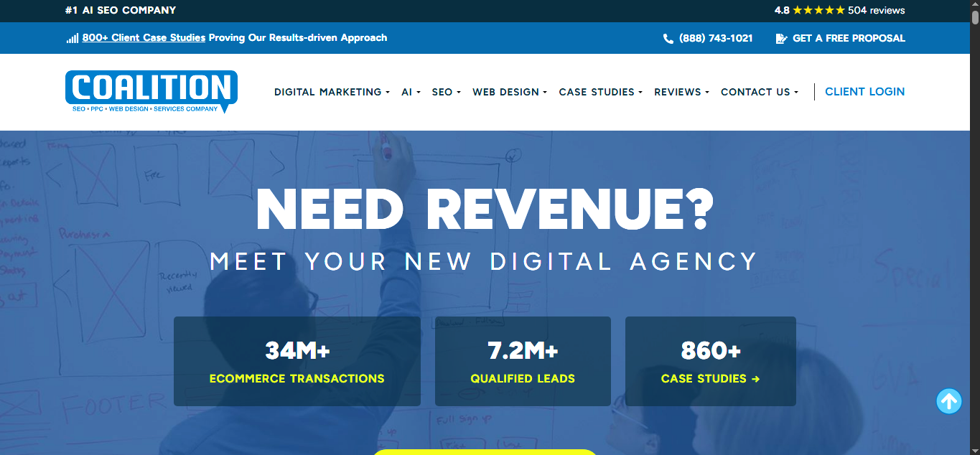Click the 7.2M+ Qualified Leads card
The image size is (980, 455).
523,361
